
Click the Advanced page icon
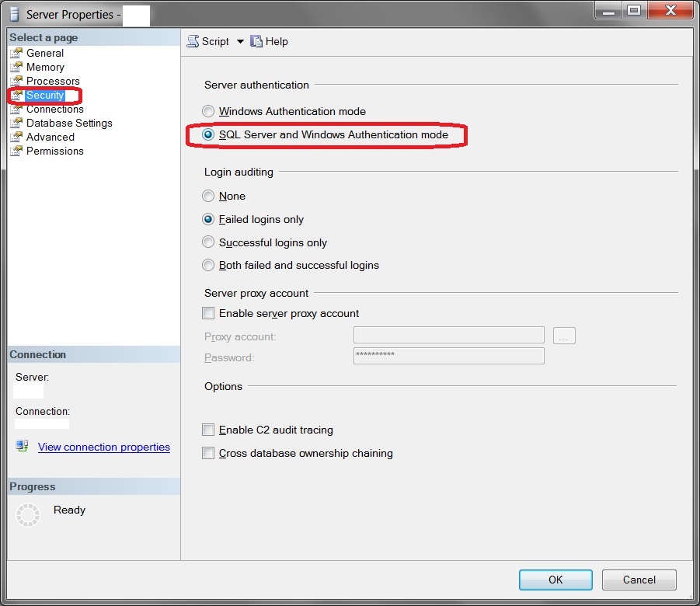point(16,138)
